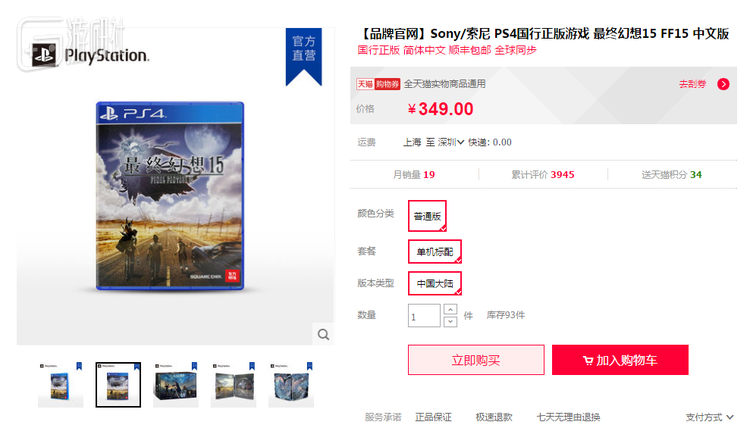The width and height of the screenshot is (750, 425).
Task: Click the PlayStation logo
Action: pos(90,55)
